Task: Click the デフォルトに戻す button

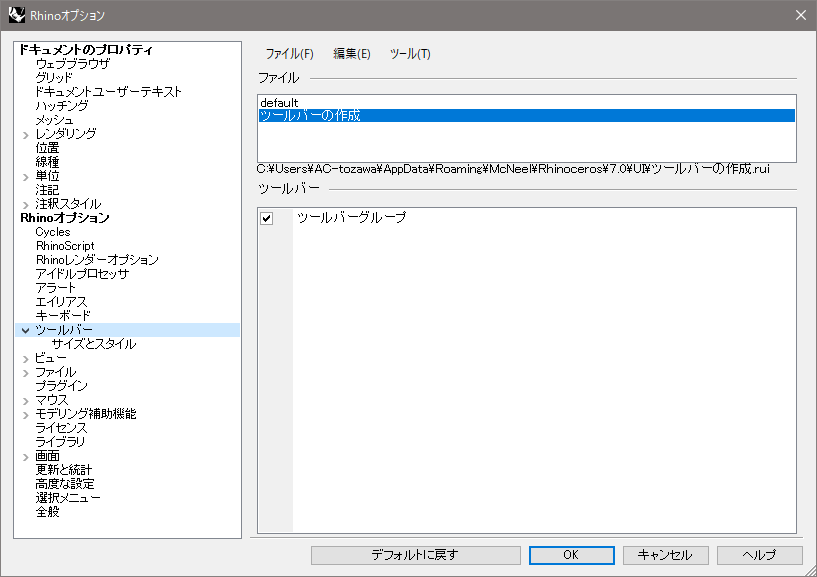Action: pos(415,555)
